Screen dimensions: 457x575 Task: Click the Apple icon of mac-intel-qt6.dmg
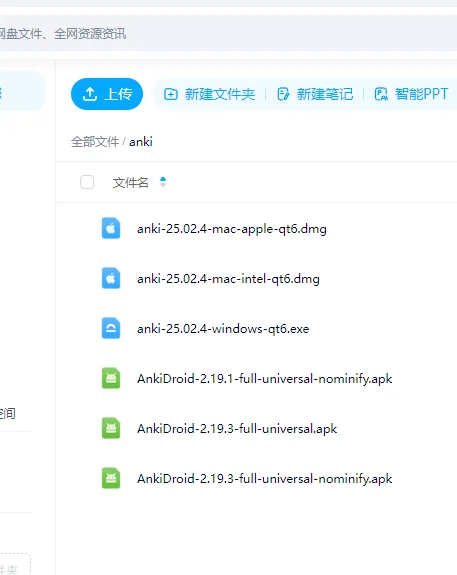tap(111, 278)
